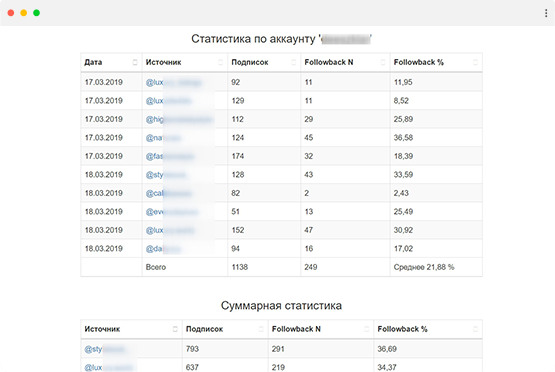The image size is (555, 372).
Task: Select subscriptions value 174
Action: (238, 156)
